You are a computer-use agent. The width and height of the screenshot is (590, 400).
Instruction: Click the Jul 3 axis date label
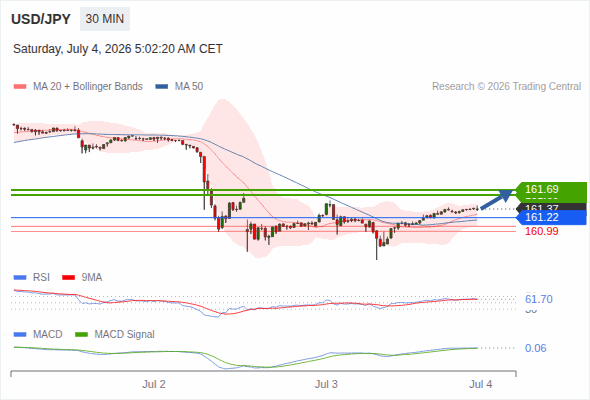point(326,385)
